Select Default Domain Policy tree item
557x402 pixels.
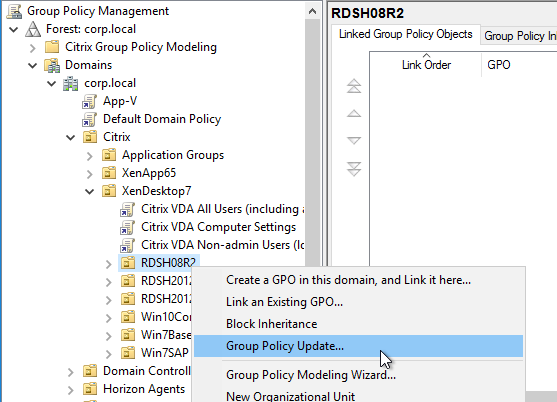pyautogui.click(x=162, y=119)
